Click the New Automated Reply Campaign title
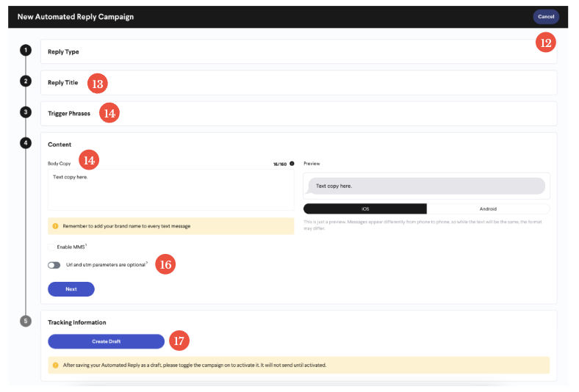Screen dimensions: 579x392 pos(76,17)
